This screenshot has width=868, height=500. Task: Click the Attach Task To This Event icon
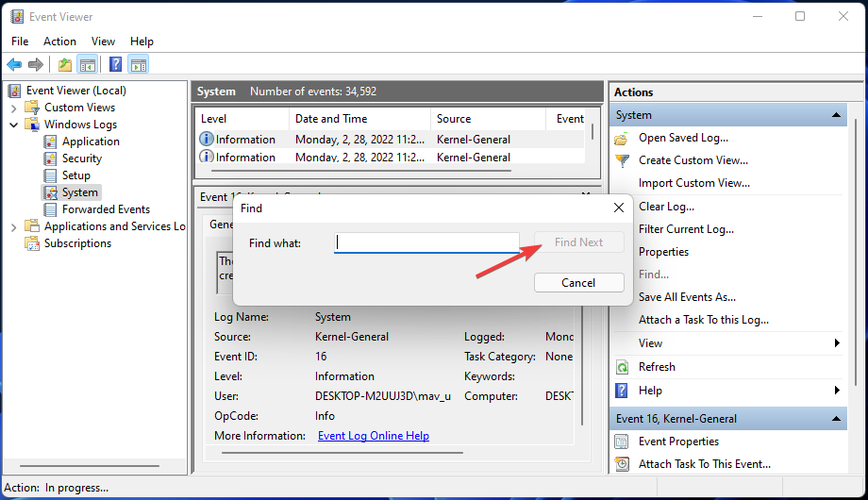click(x=622, y=464)
